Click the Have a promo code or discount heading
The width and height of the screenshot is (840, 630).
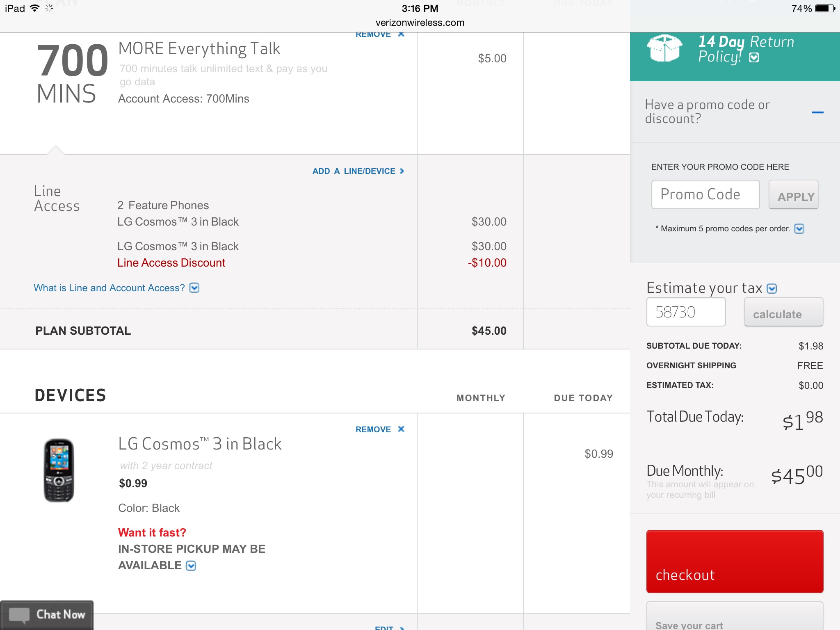tap(707, 112)
